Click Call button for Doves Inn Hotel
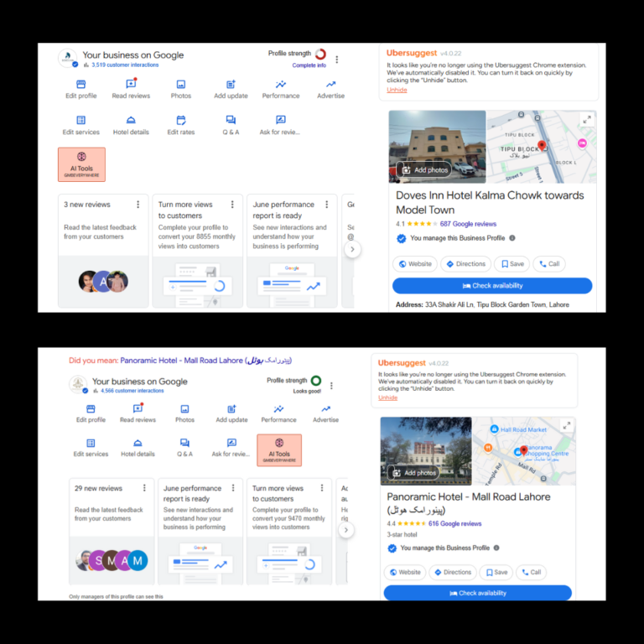The image size is (644, 644). pos(549,263)
